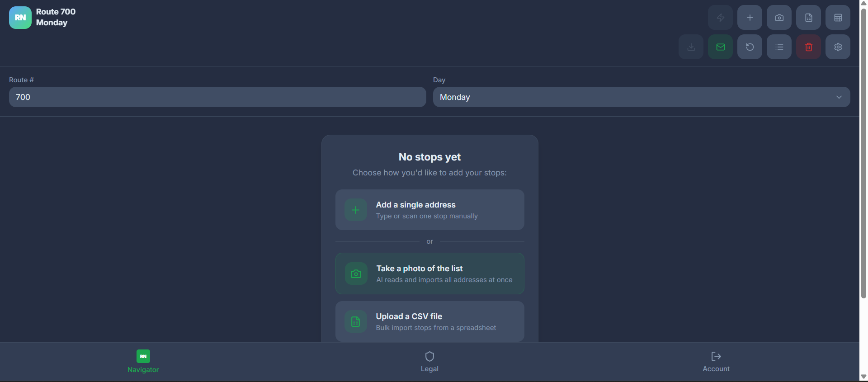The width and height of the screenshot is (868, 382).
Task: Click the RN logo in the header
Action: [20, 18]
